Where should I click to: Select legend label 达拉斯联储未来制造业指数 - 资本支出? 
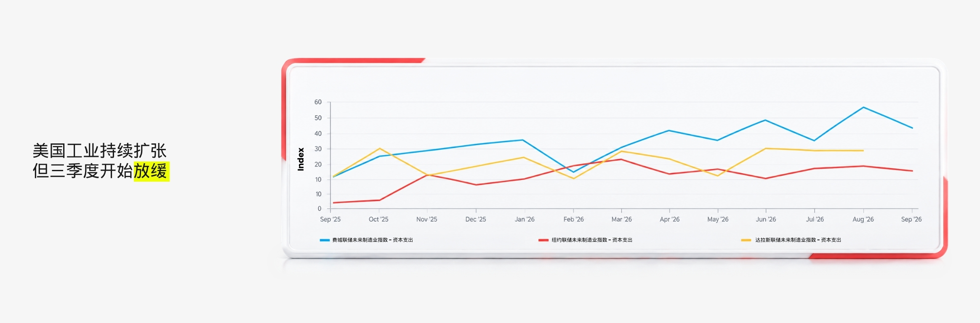point(798,240)
